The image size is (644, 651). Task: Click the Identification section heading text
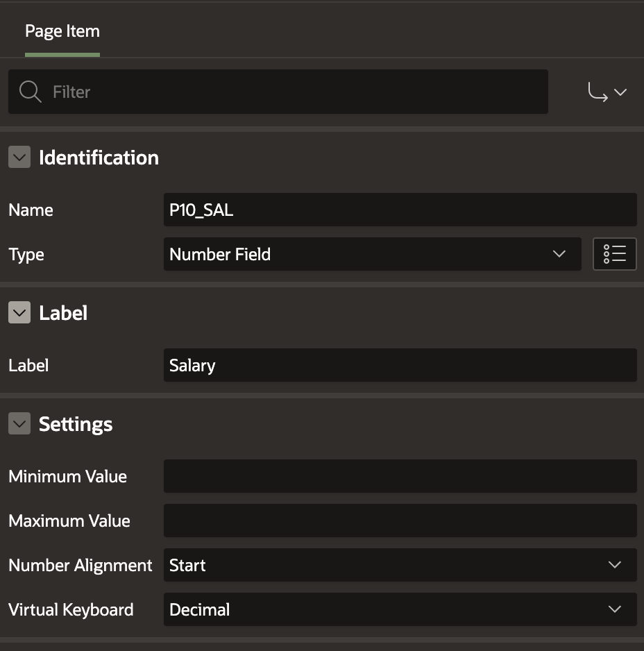(x=99, y=158)
